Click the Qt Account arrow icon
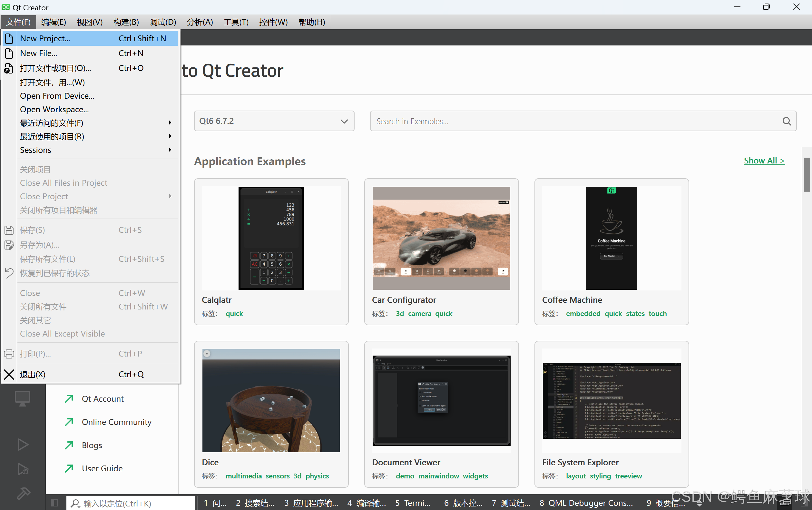Screen dimensions: 812x510 pyautogui.click(x=69, y=399)
